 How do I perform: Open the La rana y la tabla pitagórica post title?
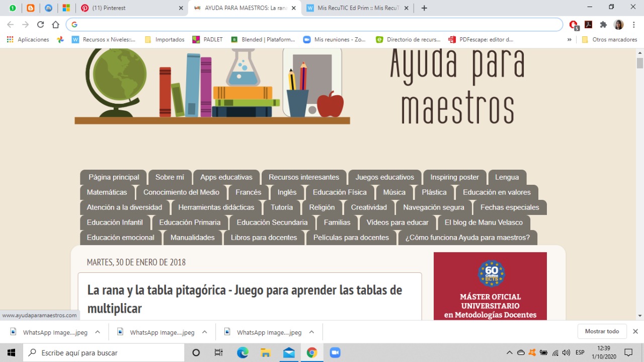point(245,299)
